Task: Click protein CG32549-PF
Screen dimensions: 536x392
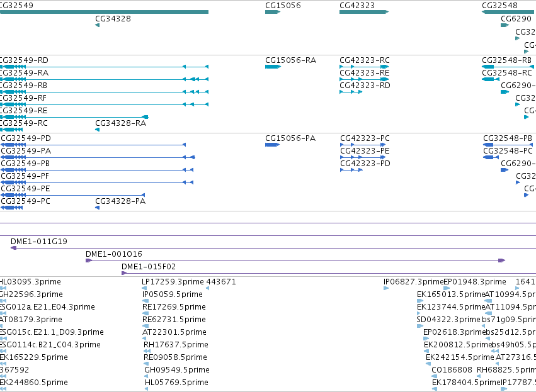Action: click(97, 182)
